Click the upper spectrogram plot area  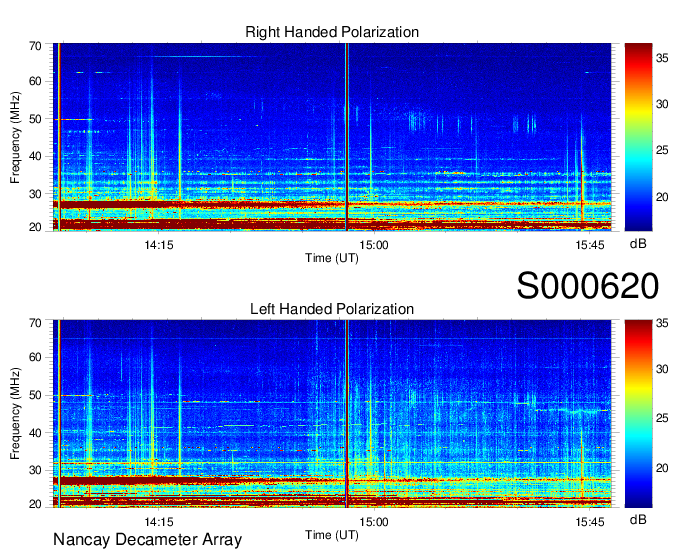pyautogui.click(x=332, y=137)
